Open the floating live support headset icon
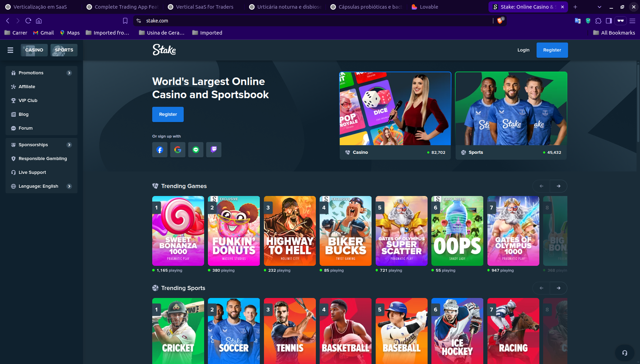The width and height of the screenshot is (640, 364). (624, 353)
